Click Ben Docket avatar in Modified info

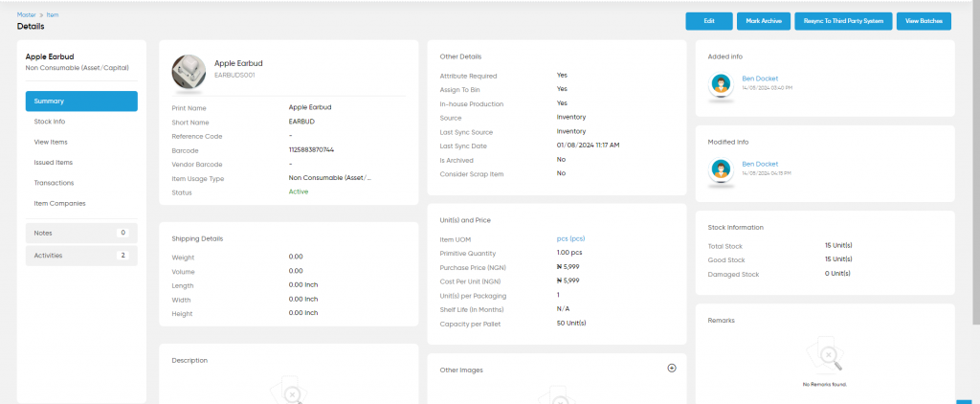coord(722,170)
